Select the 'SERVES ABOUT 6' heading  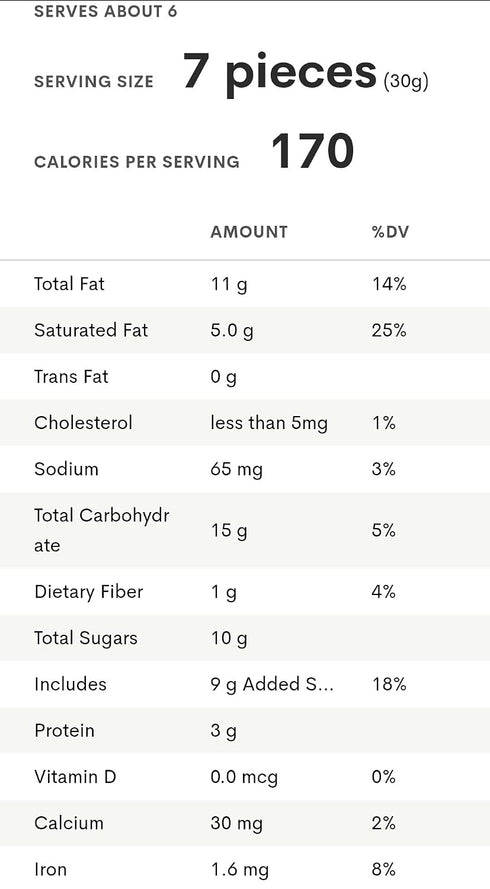[x=105, y=11]
